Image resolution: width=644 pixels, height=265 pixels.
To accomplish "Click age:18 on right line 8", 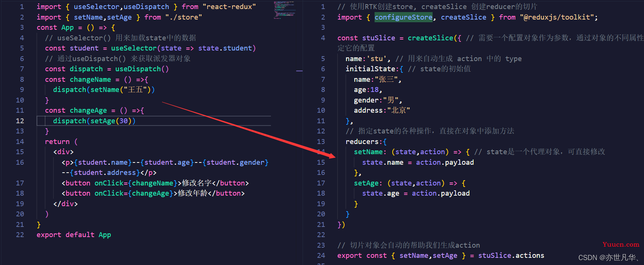I will 366,90.
